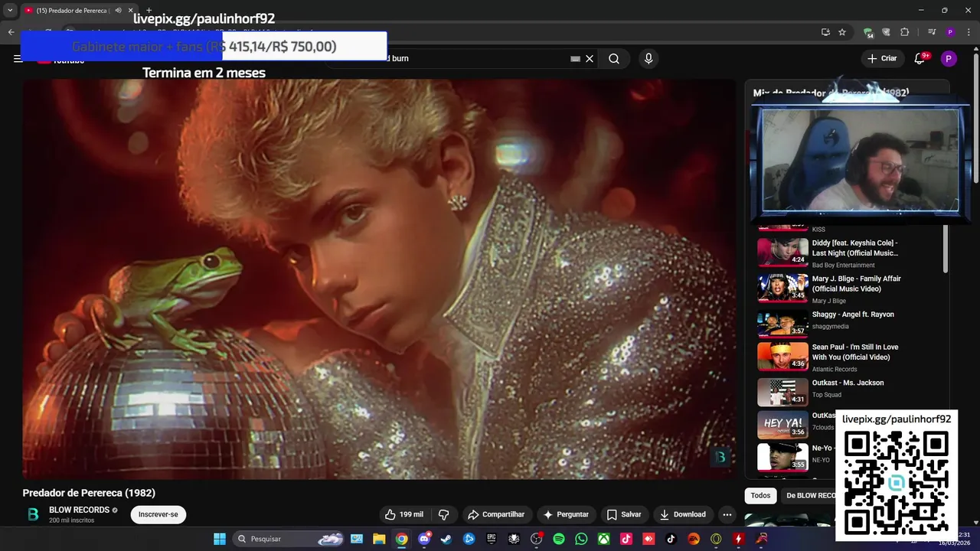This screenshot has height=551, width=980.
Task: Open the Windows Start menu
Action: click(x=220, y=539)
